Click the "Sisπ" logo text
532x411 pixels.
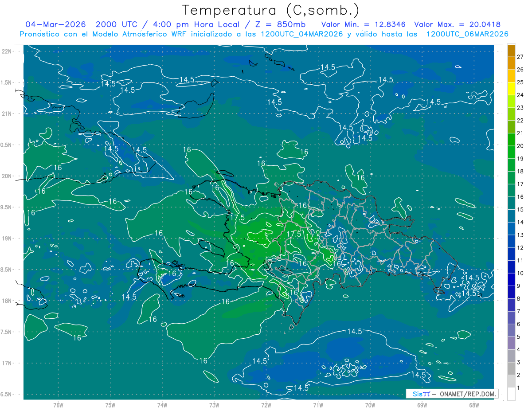tap(421, 394)
